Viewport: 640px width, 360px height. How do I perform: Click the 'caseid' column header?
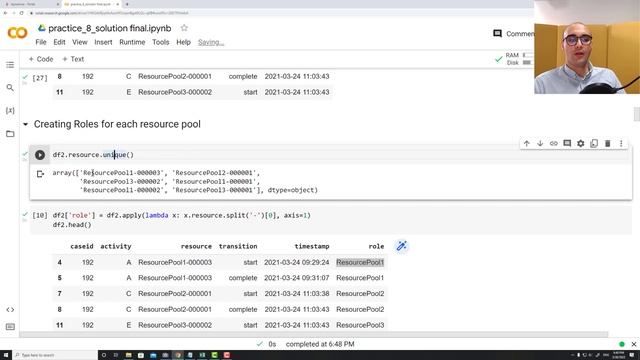coord(82,247)
